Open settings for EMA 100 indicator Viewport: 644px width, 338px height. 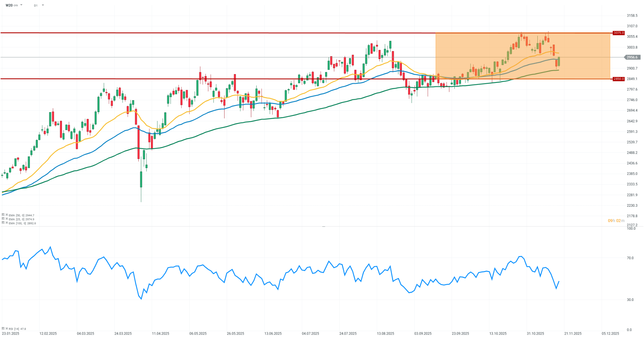[3, 223]
